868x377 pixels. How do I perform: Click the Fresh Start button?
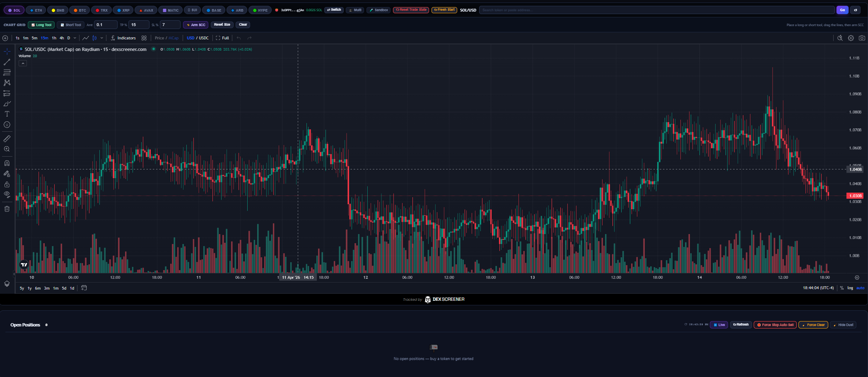coord(444,9)
